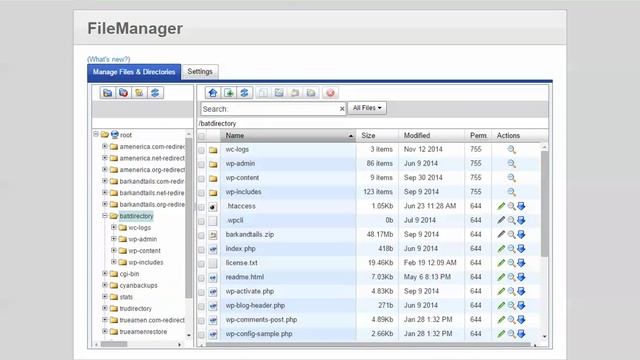Viewport: 640px width, 360px height.
Task: Expand the wc-logs subfolder in tree
Action: coord(114,227)
